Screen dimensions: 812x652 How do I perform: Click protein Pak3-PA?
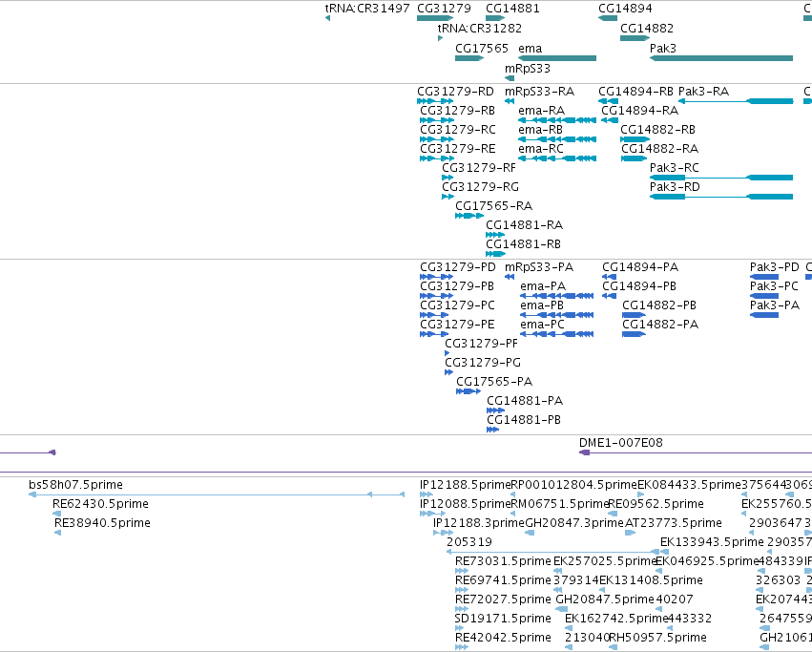pyautogui.click(x=775, y=305)
